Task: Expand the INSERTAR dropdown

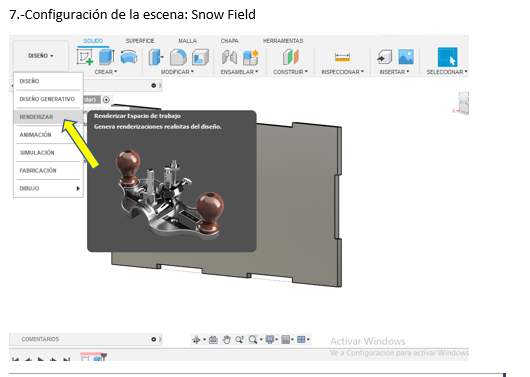Action: click(394, 72)
